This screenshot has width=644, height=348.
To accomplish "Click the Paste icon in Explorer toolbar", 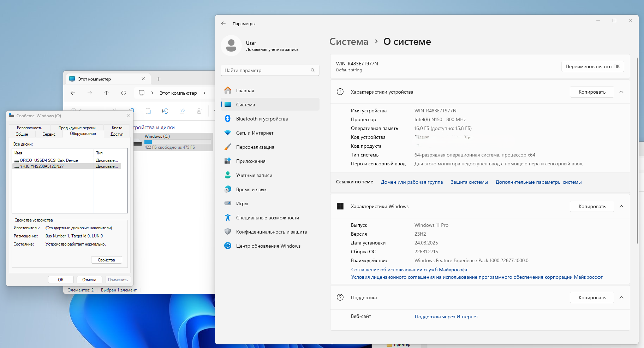I will (148, 111).
